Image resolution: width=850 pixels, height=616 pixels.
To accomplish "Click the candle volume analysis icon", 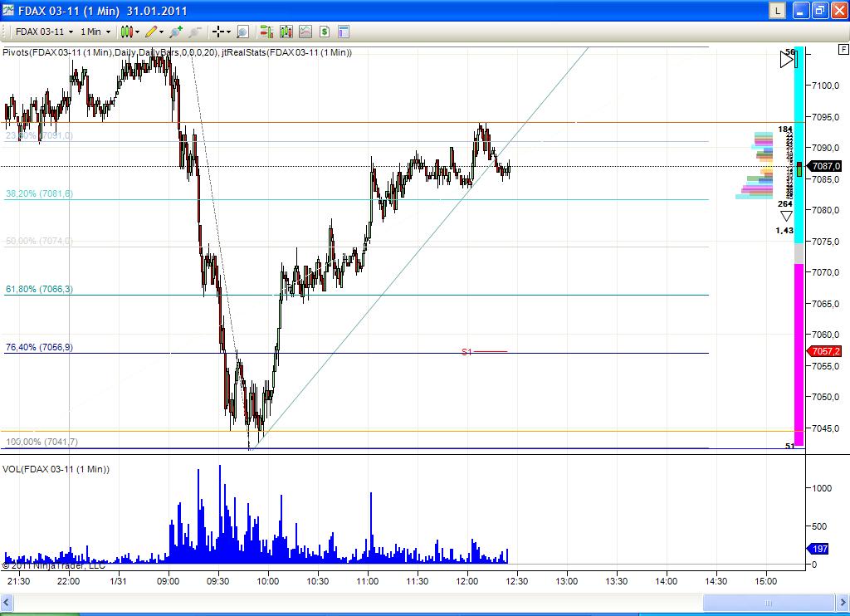I will coord(286,32).
